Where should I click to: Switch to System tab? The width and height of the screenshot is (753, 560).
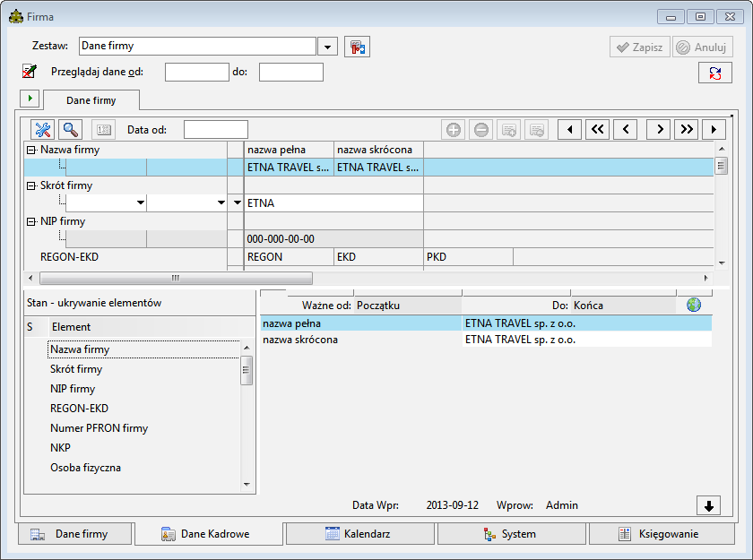point(512,534)
